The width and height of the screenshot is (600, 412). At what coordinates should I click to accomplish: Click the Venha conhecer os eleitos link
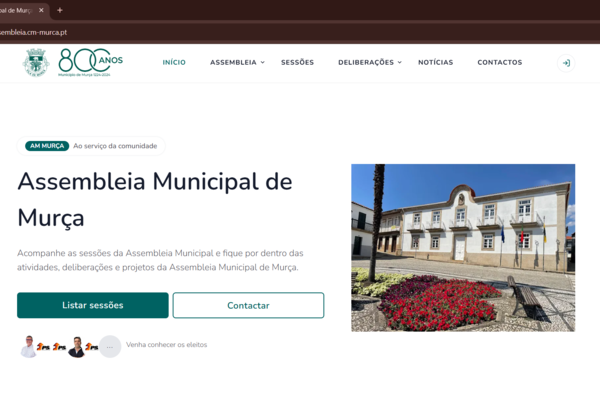(166, 345)
